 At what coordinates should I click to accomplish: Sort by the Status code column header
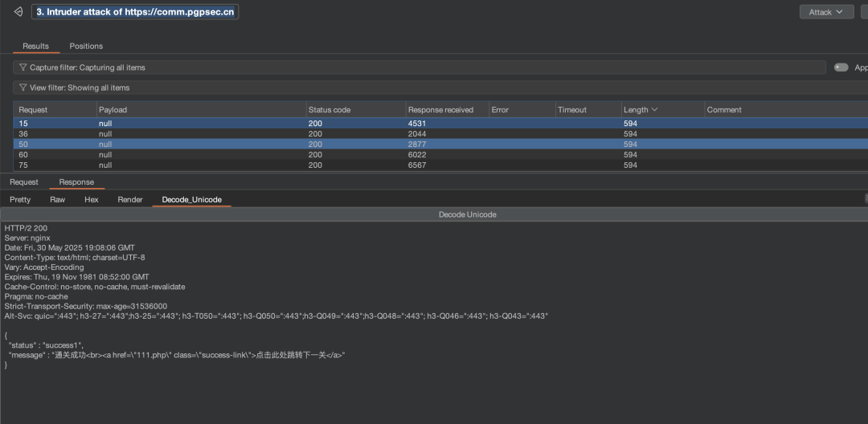[355, 109]
